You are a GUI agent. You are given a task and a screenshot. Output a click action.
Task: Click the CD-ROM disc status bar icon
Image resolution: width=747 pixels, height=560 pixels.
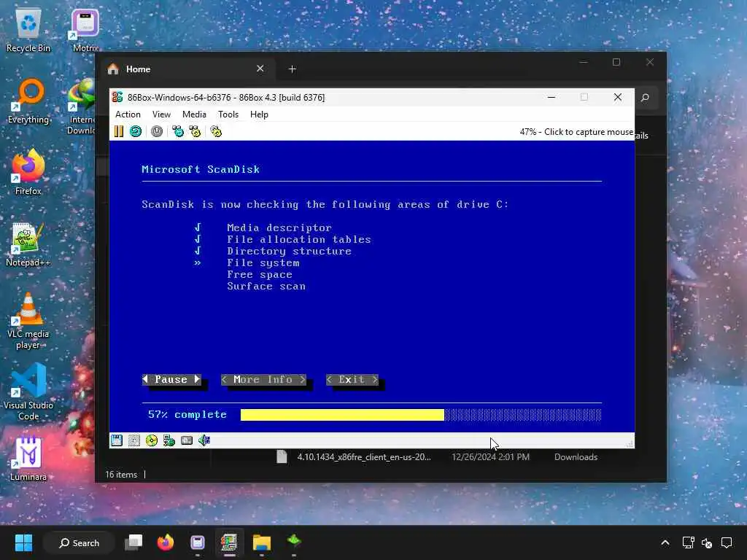(x=152, y=440)
